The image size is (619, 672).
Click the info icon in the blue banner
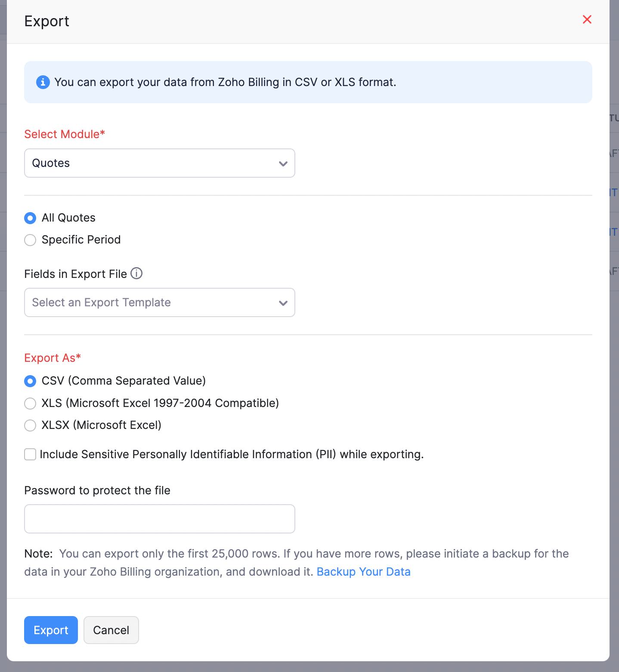(43, 82)
